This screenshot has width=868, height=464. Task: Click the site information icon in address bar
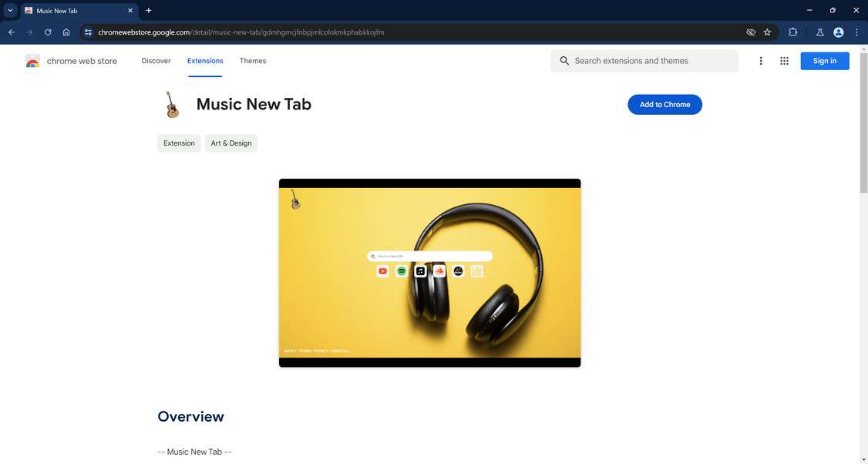click(87, 32)
